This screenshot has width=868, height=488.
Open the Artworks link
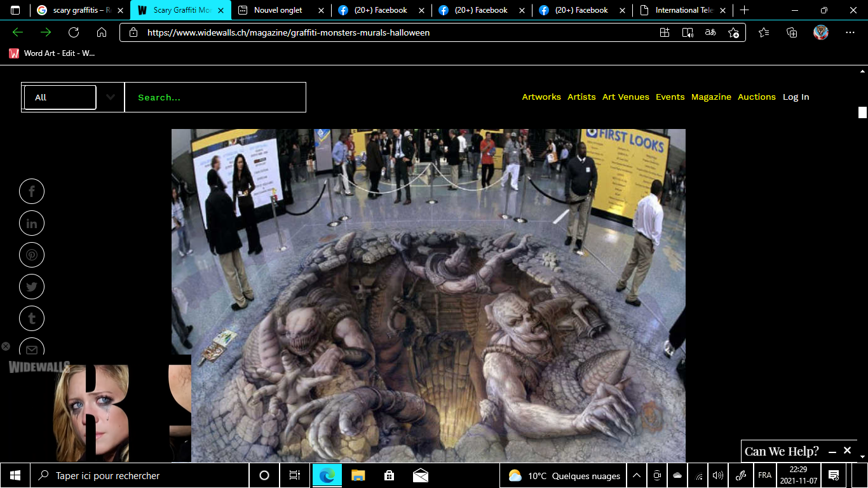(541, 97)
